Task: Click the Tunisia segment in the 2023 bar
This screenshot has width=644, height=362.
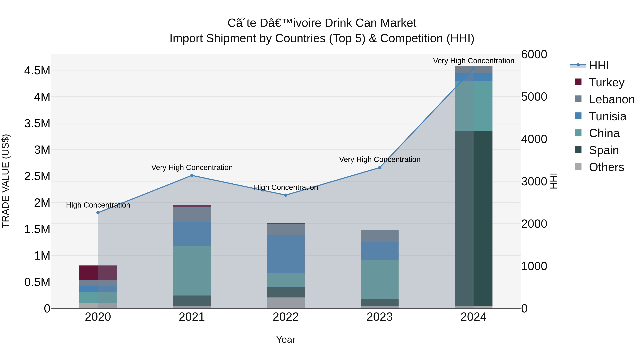Action: (x=379, y=251)
